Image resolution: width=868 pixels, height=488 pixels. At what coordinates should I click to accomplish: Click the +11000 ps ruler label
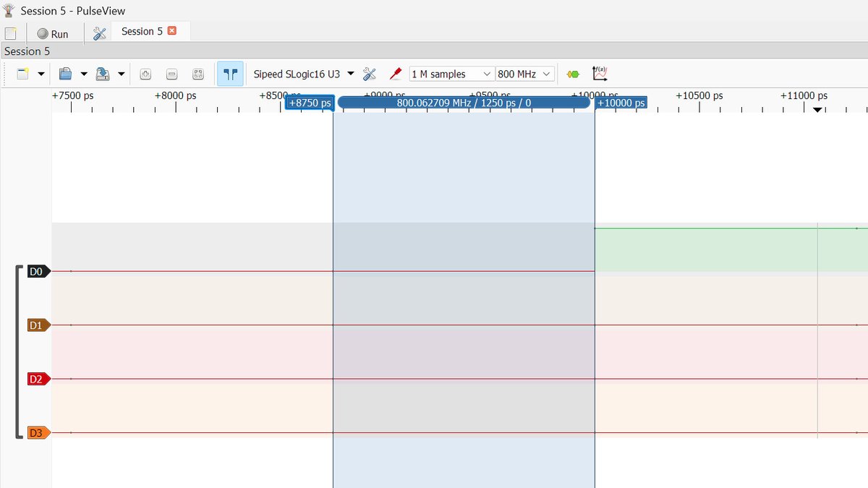804,95
